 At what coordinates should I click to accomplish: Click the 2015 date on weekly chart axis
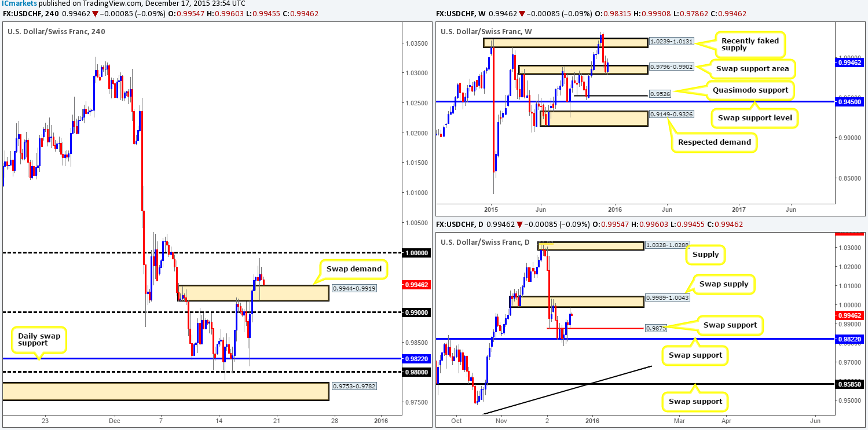tap(492, 210)
